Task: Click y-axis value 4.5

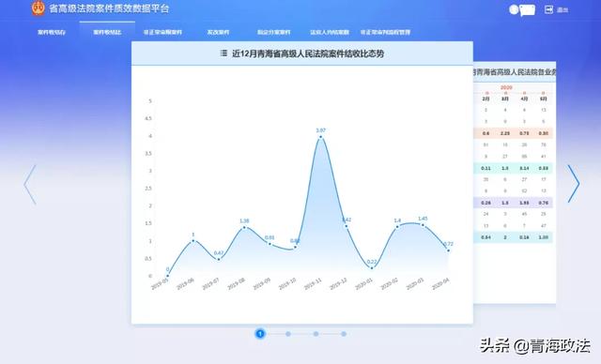Action: coord(148,118)
